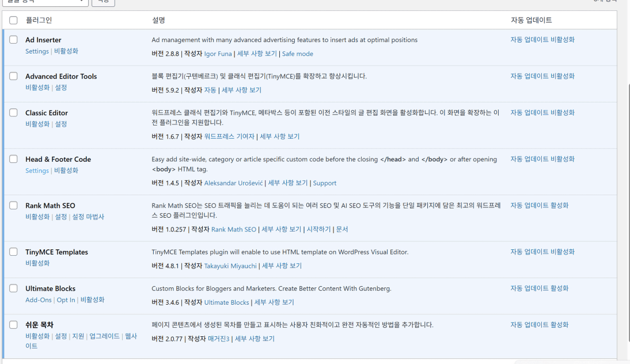Deactivate Ad Inserter via 비활성화 link
630x364 pixels.
pos(66,51)
